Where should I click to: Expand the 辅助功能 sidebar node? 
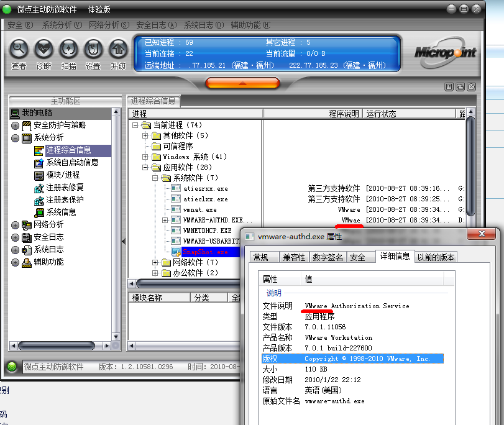click(15, 262)
